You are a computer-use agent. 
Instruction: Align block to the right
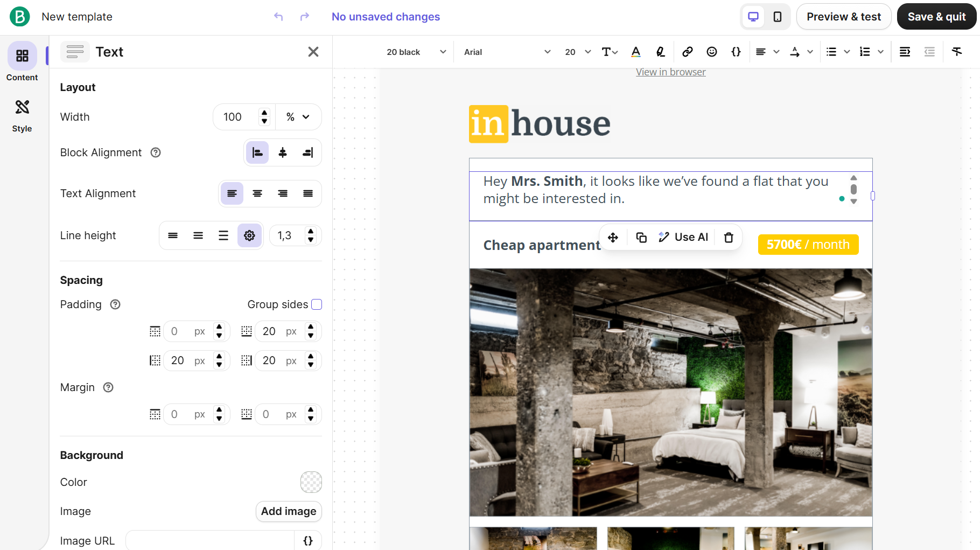coord(308,153)
